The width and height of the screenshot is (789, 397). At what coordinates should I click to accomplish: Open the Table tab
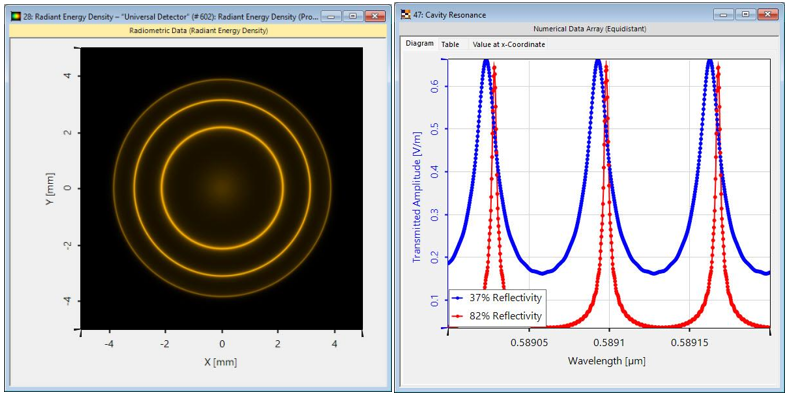coord(450,44)
